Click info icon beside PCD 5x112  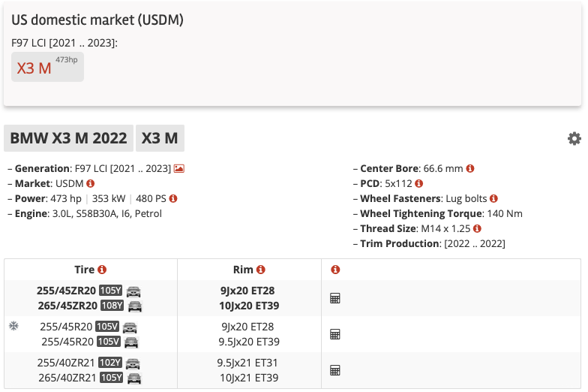coord(418,183)
